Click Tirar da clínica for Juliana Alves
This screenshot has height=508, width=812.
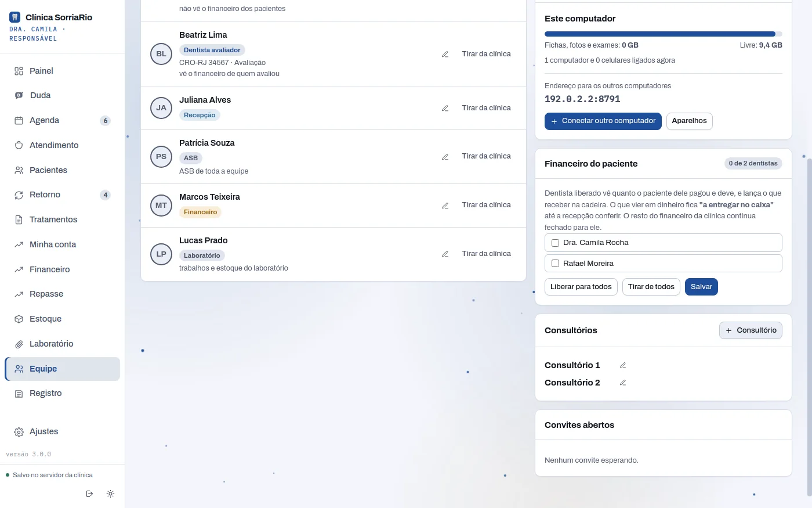coord(486,108)
